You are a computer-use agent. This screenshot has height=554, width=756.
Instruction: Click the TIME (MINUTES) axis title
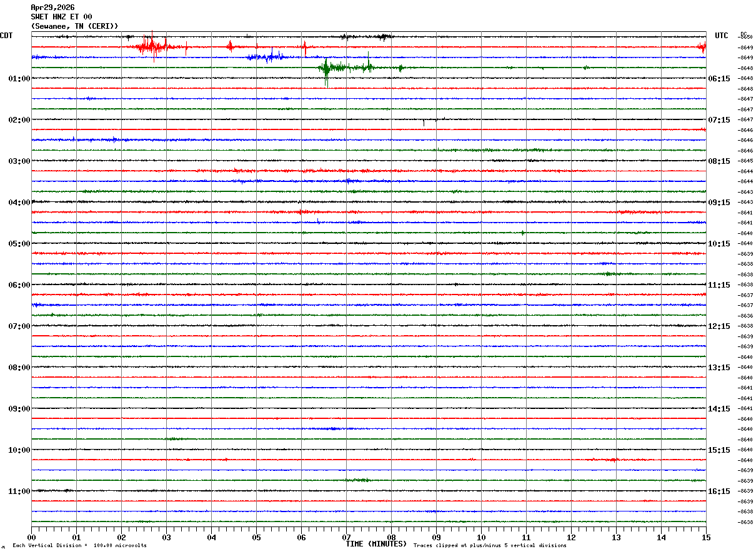[376, 544]
